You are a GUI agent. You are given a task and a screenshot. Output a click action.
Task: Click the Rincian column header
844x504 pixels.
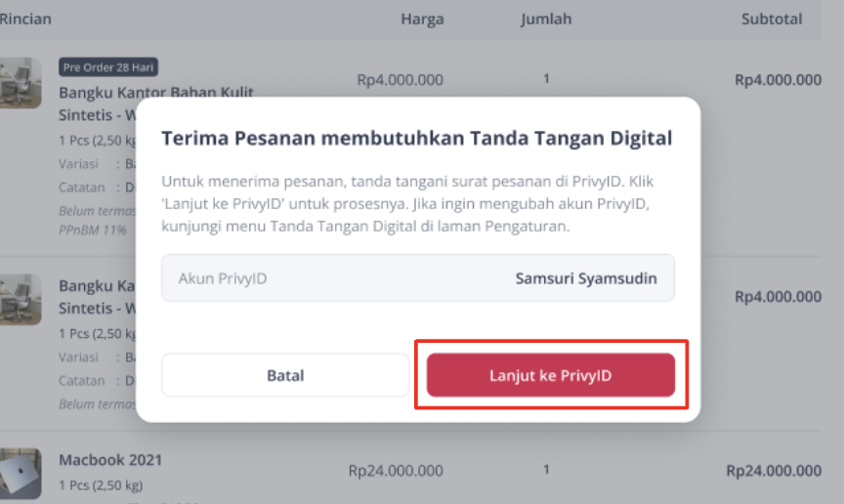(25, 19)
